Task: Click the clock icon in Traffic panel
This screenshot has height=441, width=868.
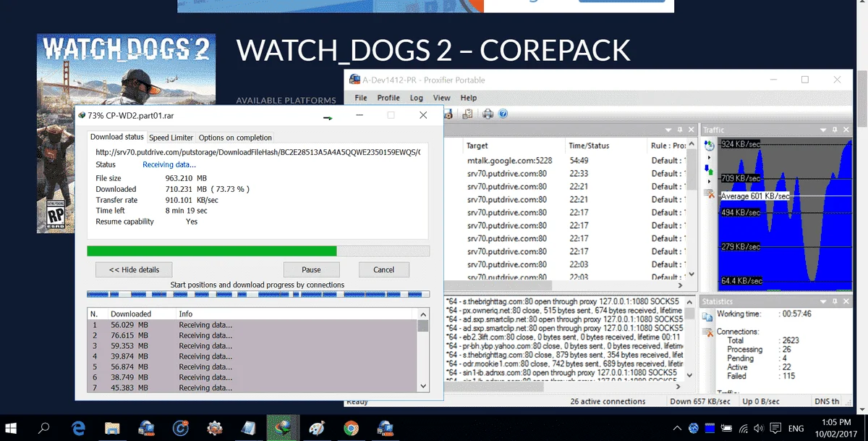Action: (710, 145)
